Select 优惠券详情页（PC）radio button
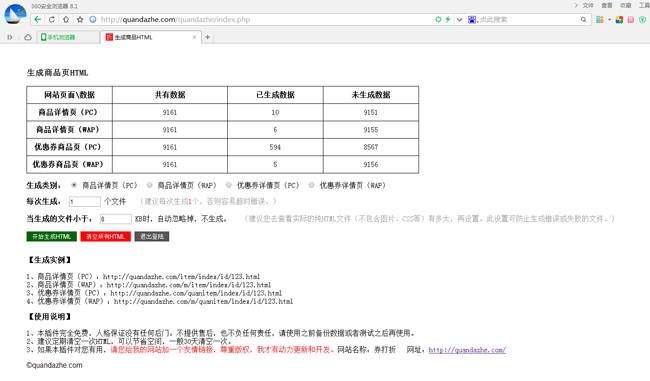Screen dimensions: 650x381 [x=228, y=185]
